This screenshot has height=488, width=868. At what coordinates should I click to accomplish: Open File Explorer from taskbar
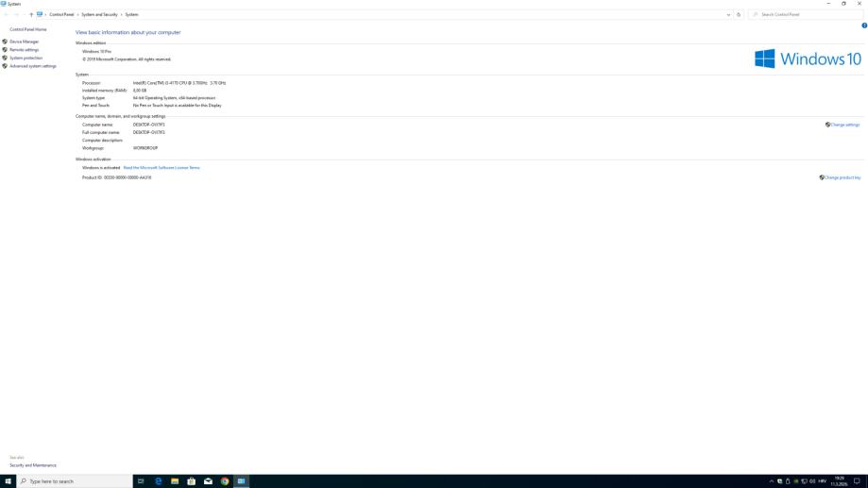175,481
